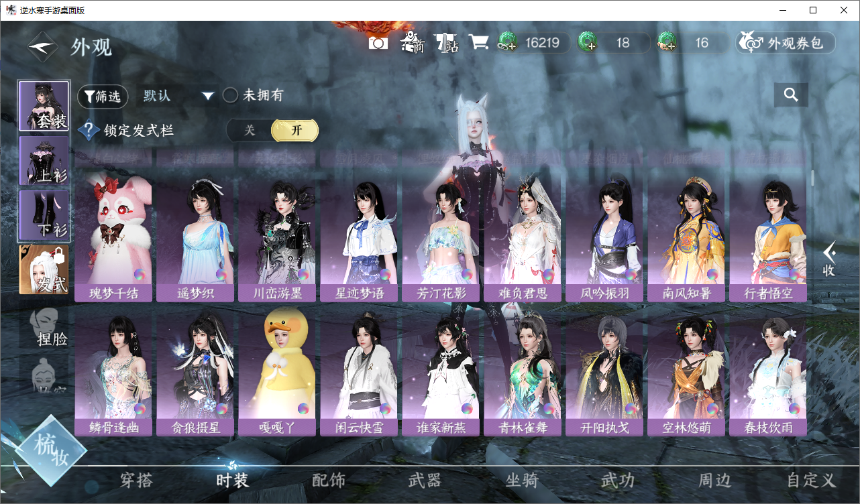Switch to the 坐骑 tab
This screenshot has height=504, width=860.
coord(521,481)
